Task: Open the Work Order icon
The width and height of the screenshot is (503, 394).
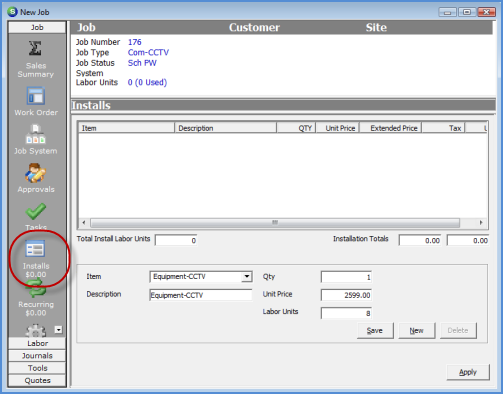Action: coord(36,96)
